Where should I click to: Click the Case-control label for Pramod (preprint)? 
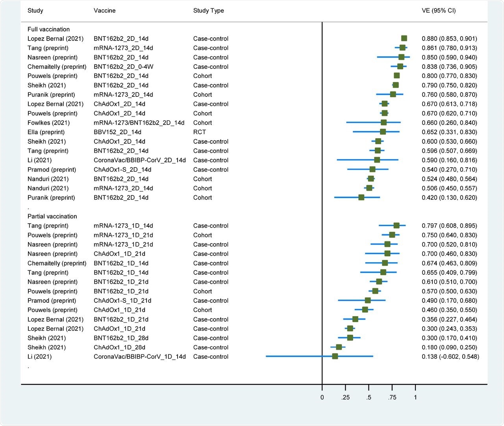(211, 169)
